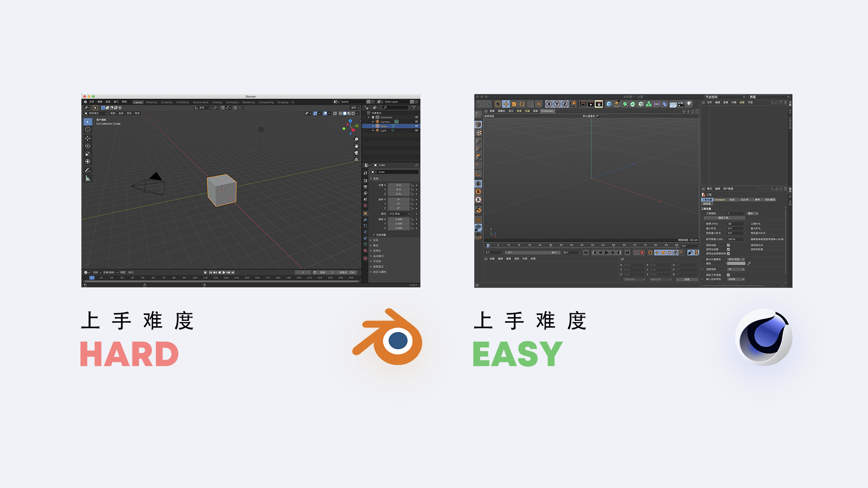Hide the Cube in Blender's outliner

(x=416, y=126)
